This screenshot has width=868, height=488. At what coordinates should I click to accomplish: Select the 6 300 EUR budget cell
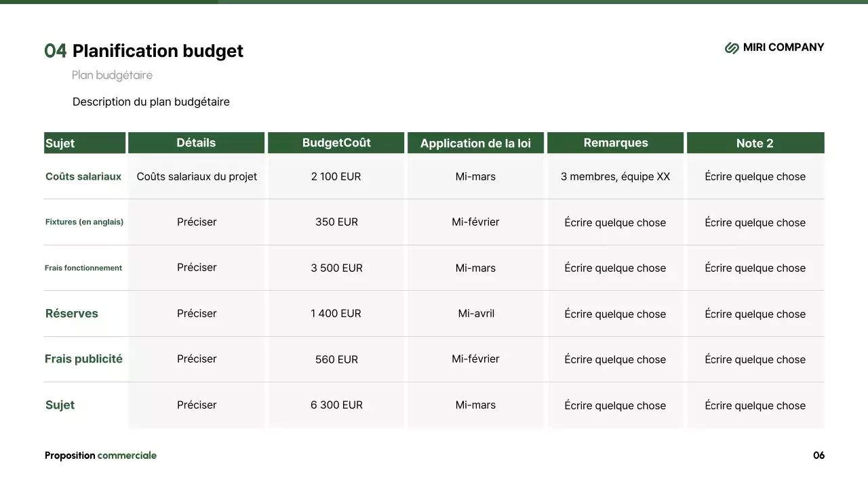336,405
